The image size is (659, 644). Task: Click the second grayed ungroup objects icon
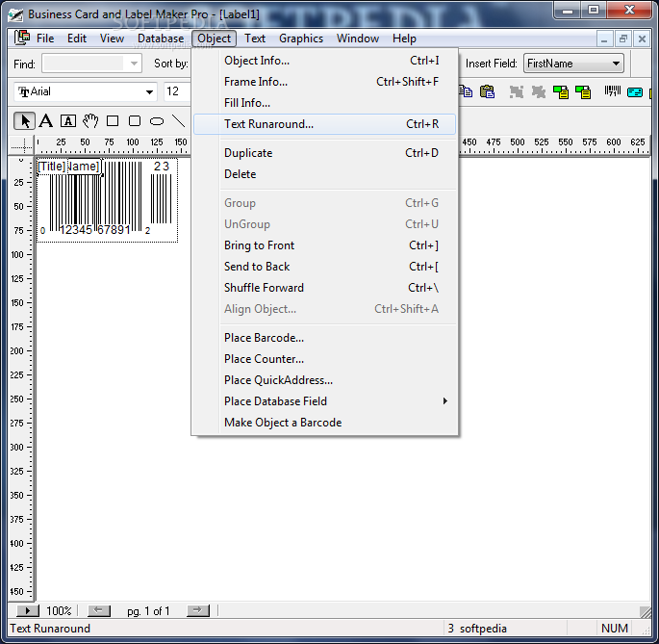(539, 91)
